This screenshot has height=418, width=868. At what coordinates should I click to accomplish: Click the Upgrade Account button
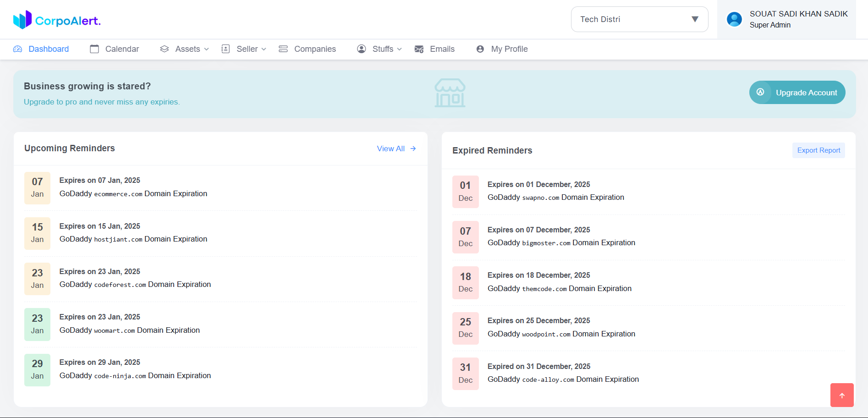(x=797, y=93)
